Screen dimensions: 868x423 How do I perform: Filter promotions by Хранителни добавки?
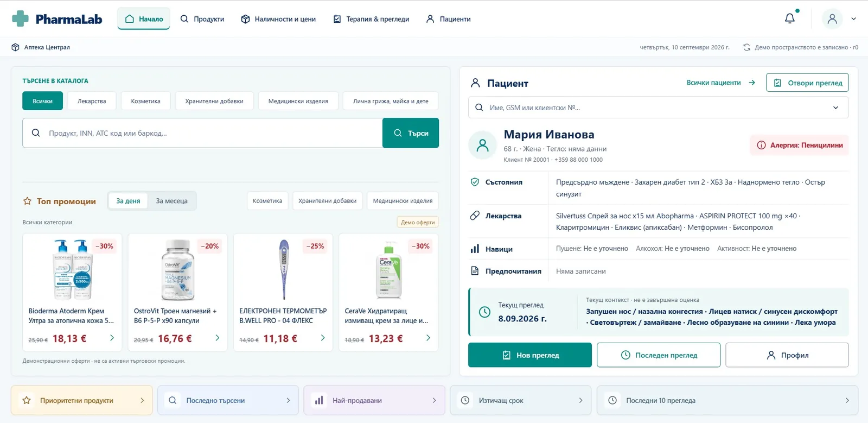(x=327, y=201)
